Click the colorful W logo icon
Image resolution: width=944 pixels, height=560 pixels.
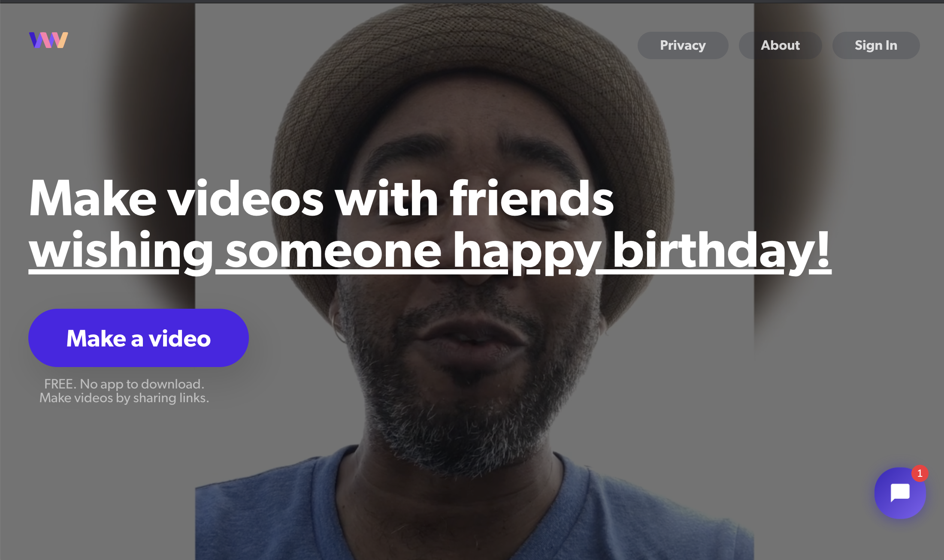pyautogui.click(x=48, y=40)
